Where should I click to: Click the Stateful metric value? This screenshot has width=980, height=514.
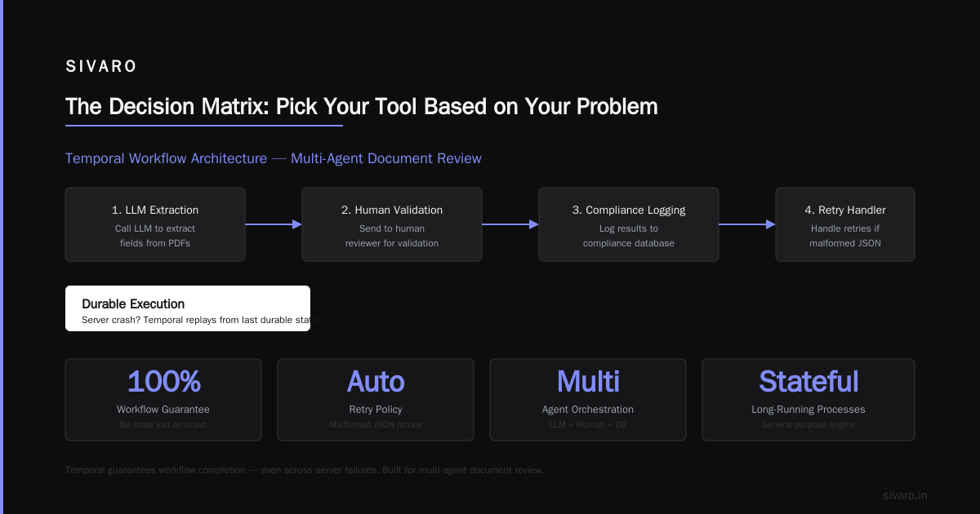[808, 381]
